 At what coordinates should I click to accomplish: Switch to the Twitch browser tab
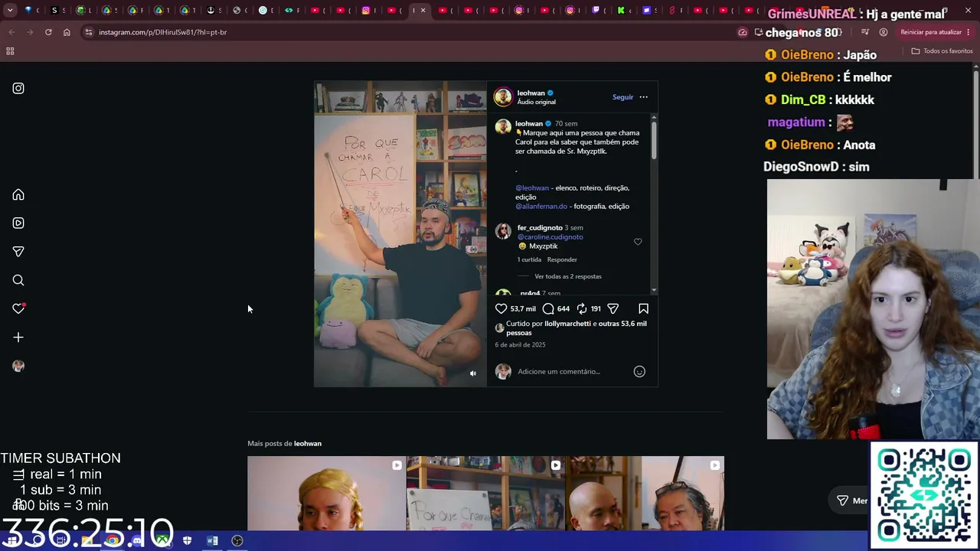point(596,11)
